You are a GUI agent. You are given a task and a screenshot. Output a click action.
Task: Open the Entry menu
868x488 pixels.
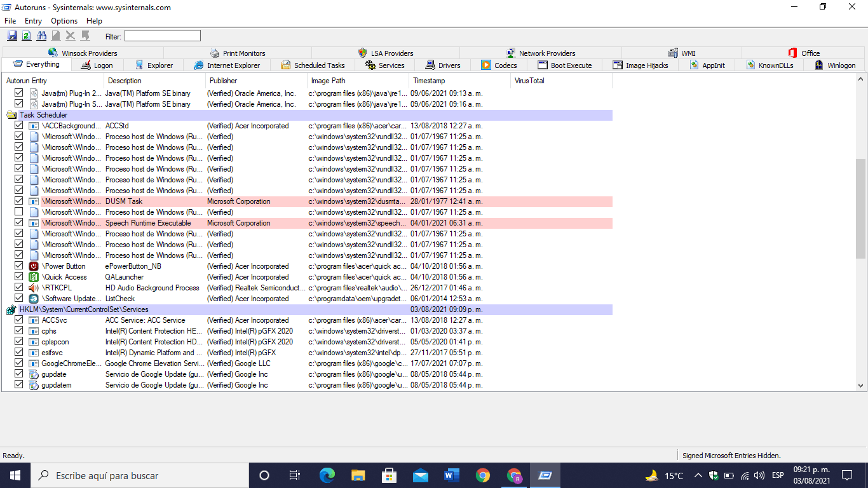[33, 21]
